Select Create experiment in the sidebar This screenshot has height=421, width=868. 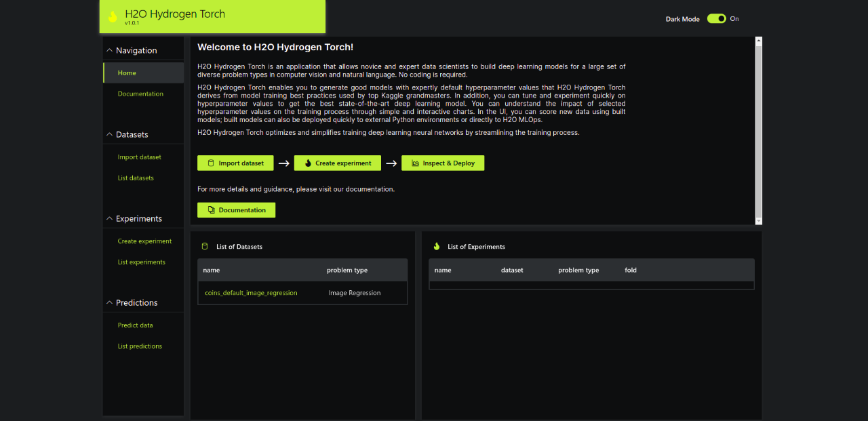[144, 241]
